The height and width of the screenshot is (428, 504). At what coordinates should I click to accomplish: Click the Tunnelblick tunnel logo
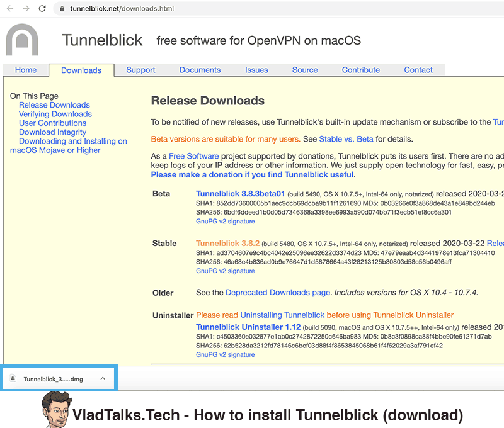pos(22,40)
